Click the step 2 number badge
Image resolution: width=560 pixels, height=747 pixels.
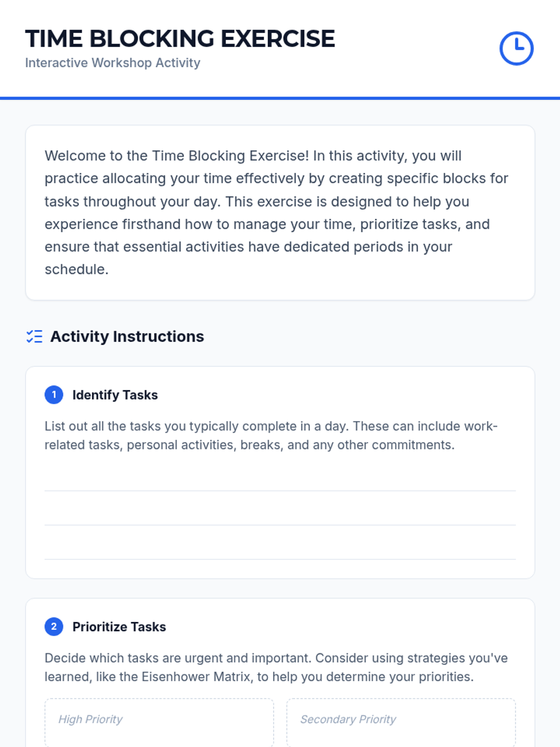tap(54, 627)
